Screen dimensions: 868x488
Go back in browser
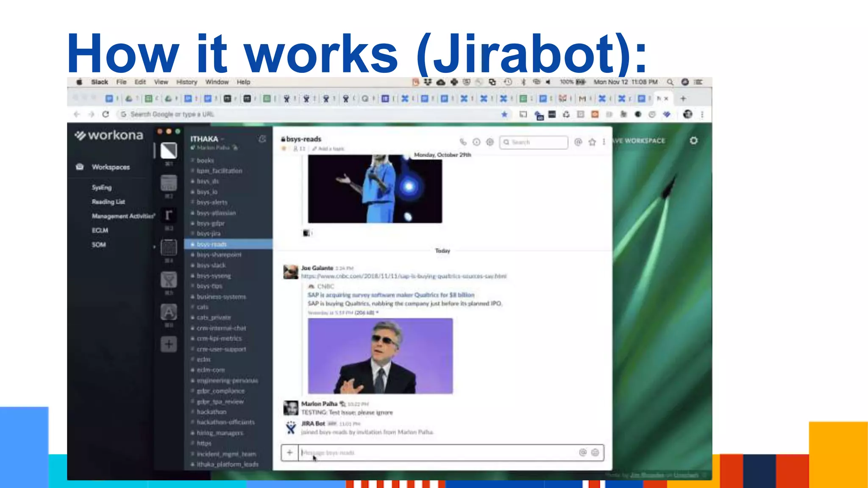[x=77, y=114]
